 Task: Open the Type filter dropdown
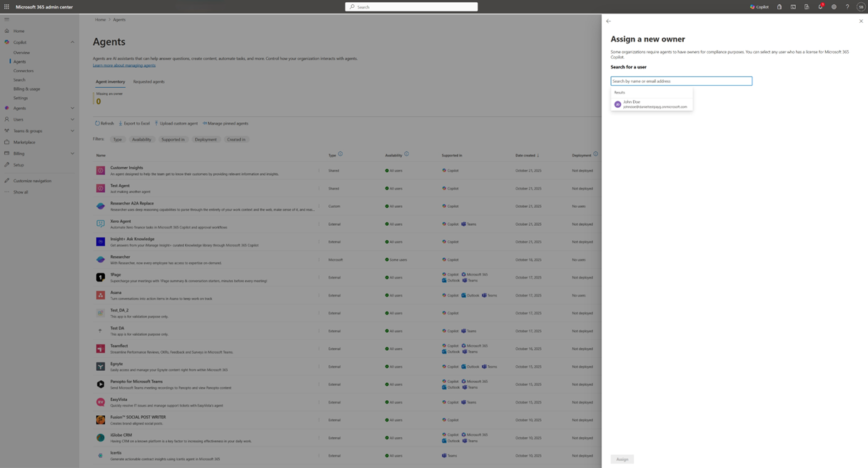coord(117,139)
